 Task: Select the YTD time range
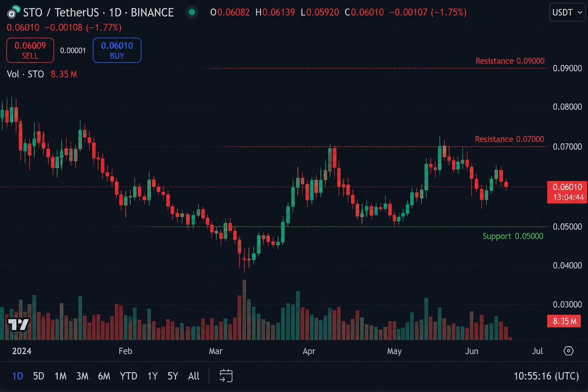point(129,376)
